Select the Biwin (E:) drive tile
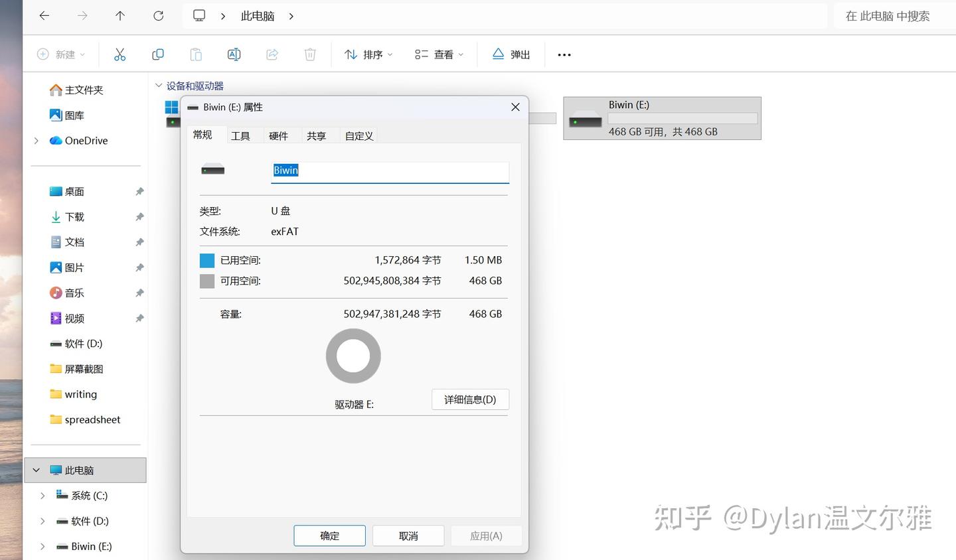This screenshot has width=956, height=560. click(x=662, y=118)
